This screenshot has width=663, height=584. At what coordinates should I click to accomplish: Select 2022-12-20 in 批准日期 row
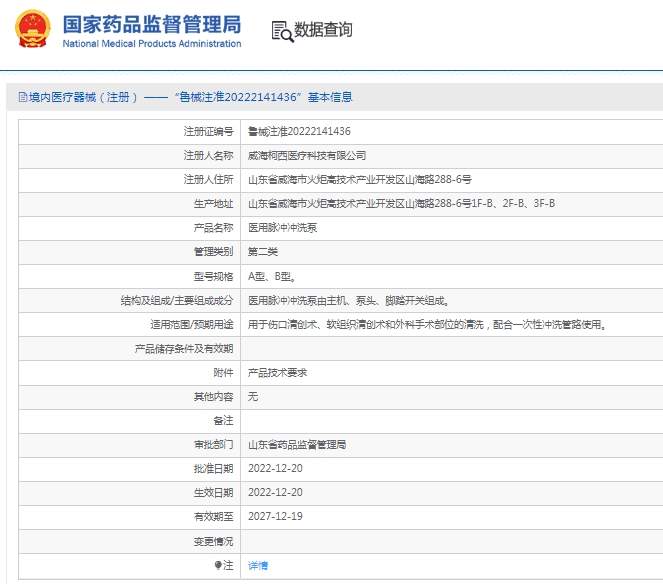275,469
